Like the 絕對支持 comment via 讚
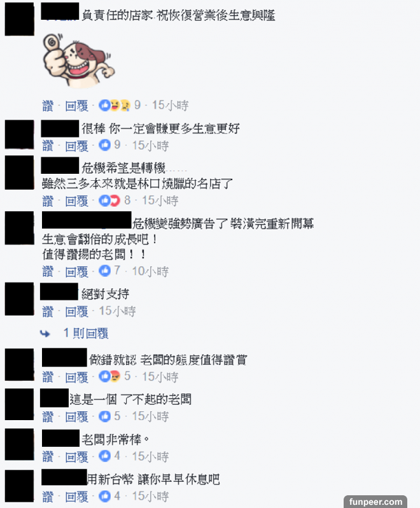This screenshot has height=508, width=420. (48, 311)
